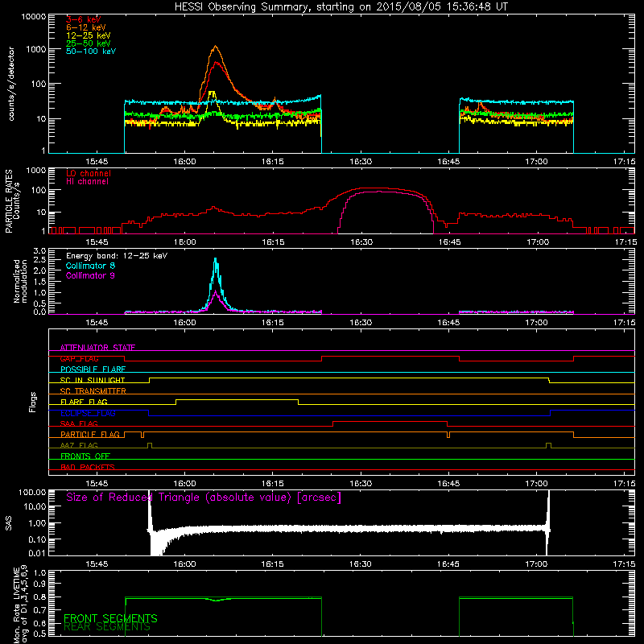Click the FRONT SEGMENTS legend label

pos(110,618)
